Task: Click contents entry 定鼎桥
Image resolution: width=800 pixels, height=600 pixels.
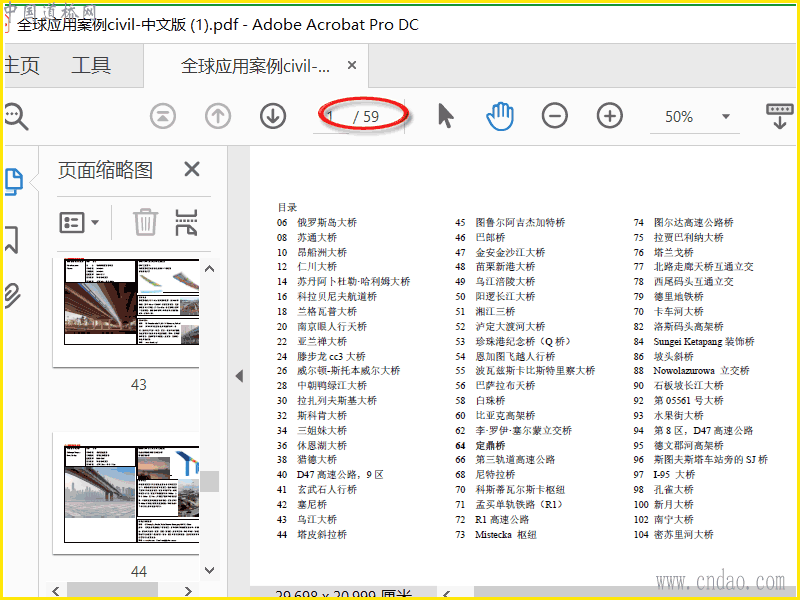Action: [490, 445]
